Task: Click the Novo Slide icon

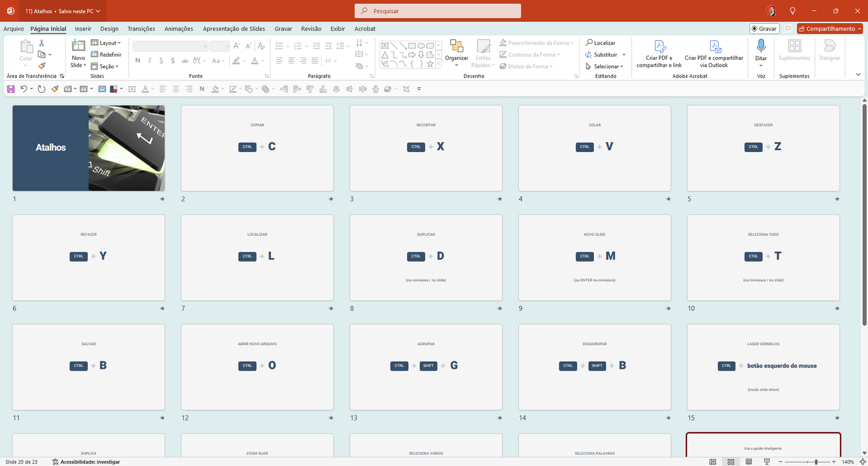Action: tap(78, 47)
